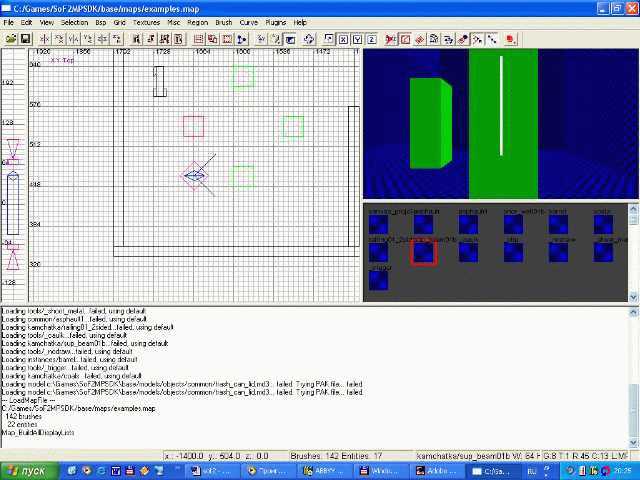
Task: Click the Select Inside icon
Action: coord(178,39)
